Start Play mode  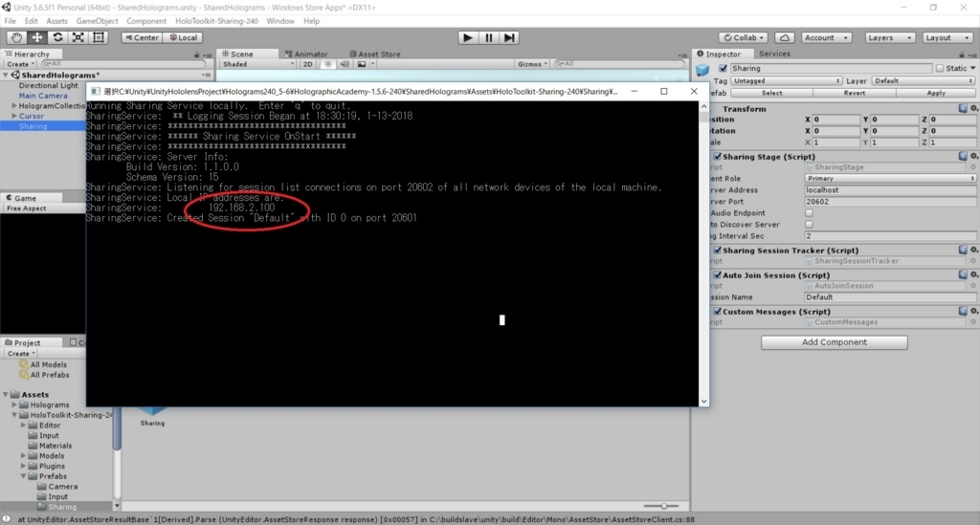click(x=467, y=37)
